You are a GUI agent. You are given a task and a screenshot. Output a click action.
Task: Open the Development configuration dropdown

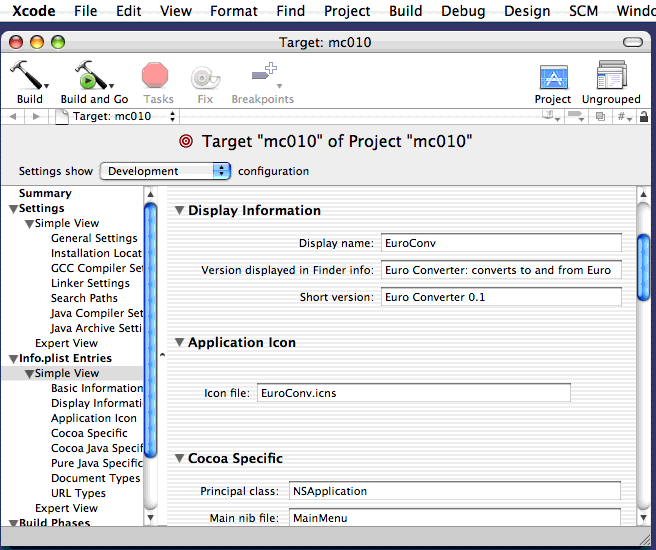pos(166,171)
